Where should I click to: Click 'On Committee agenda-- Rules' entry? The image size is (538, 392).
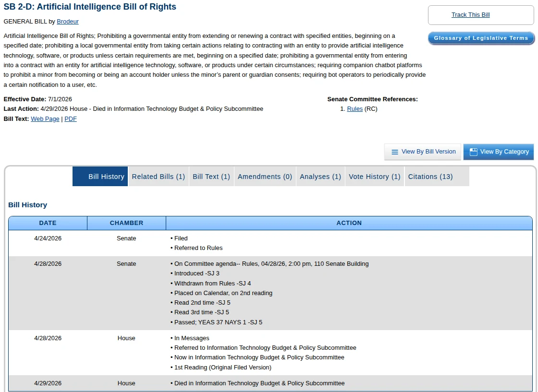271,264
